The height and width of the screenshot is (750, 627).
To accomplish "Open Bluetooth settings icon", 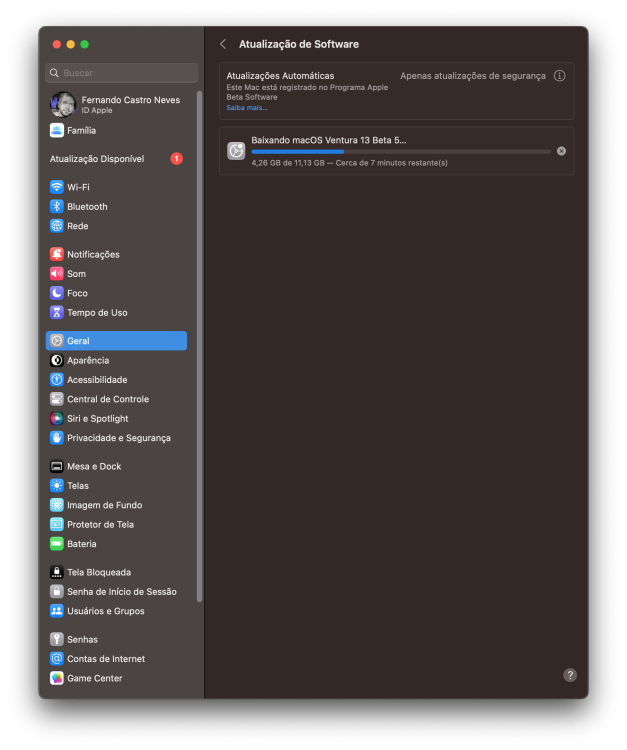I will coord(56,207).
